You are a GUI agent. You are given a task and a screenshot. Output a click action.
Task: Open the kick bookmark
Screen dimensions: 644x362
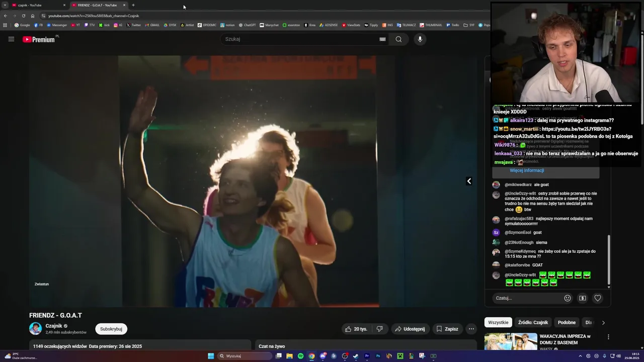coord(104,25)
